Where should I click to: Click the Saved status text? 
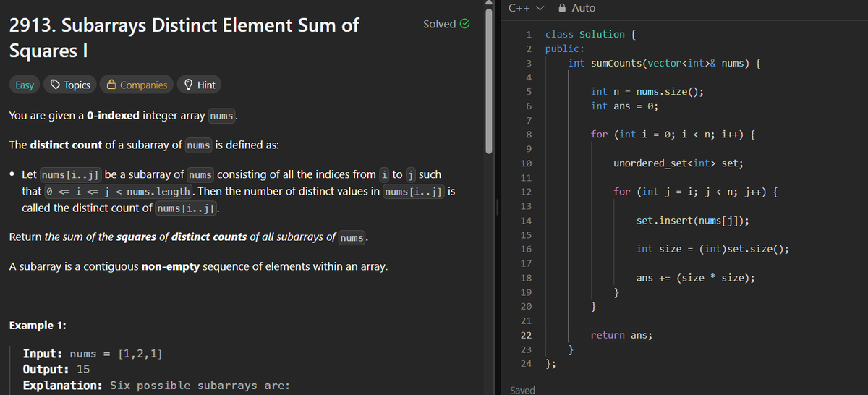523,390
